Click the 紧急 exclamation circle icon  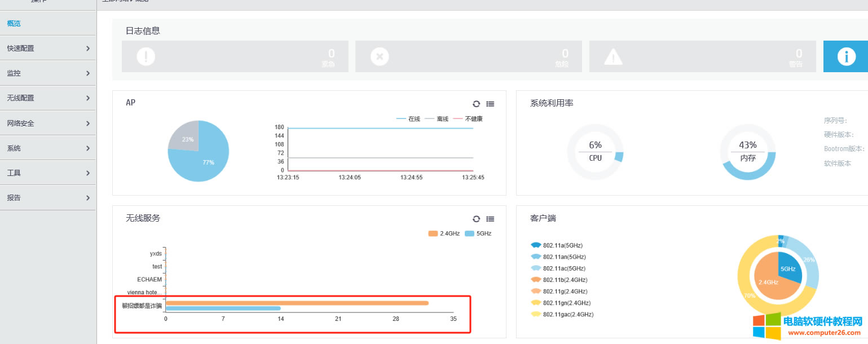tap(146, 56)
